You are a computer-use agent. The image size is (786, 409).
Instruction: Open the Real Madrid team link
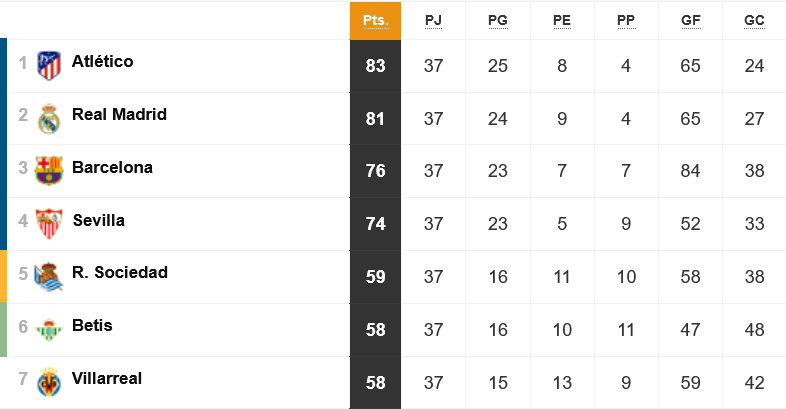[x=119, y=114]
